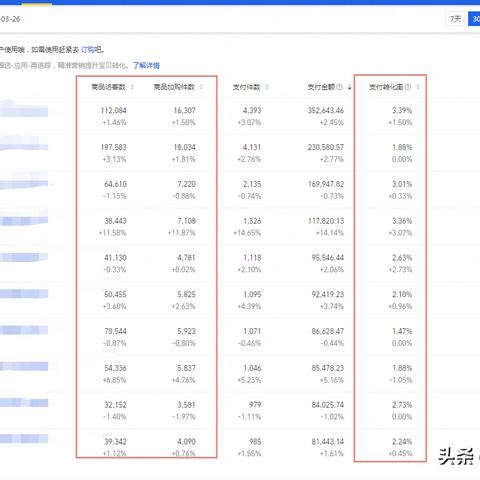480x480 pixels.
Task: Select paid items value 4,393
Action: pos(252,110)
